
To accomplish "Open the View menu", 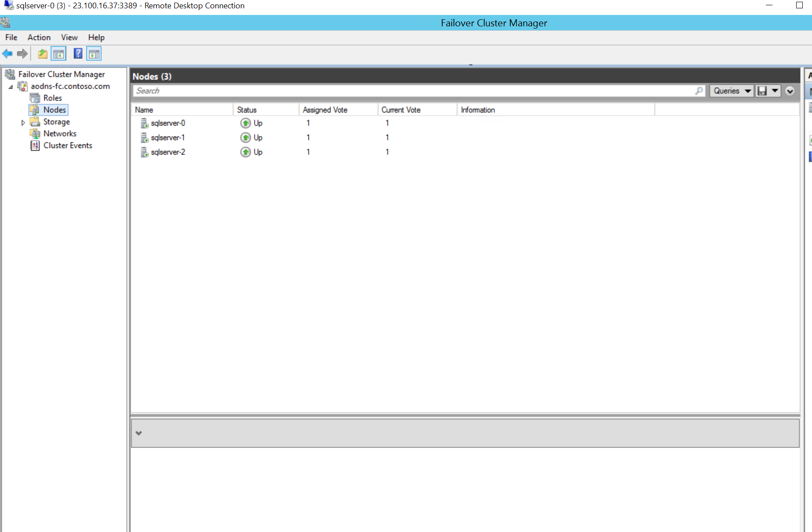I will [69, 37].
